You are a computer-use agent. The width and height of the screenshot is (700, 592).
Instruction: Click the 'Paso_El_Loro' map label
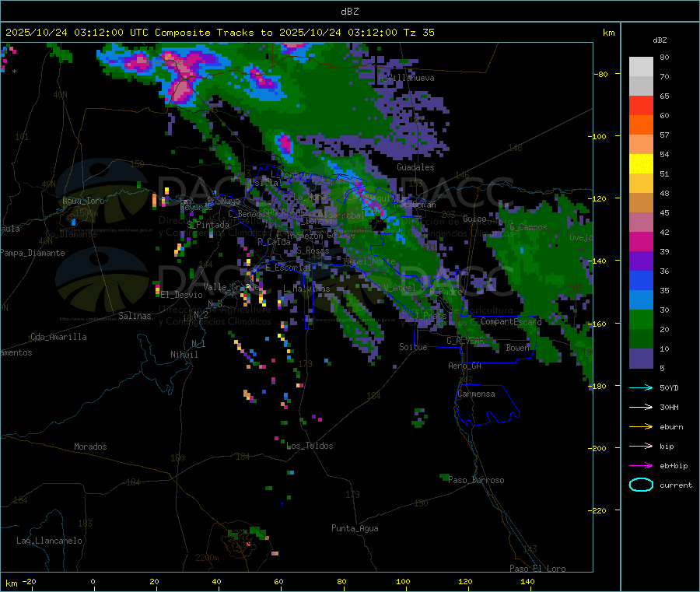[537, 569]
